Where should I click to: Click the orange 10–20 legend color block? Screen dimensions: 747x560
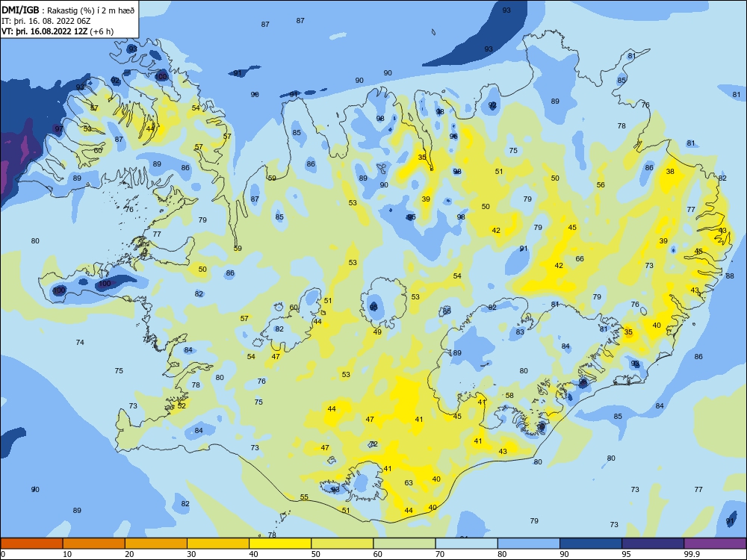[94, 544]
